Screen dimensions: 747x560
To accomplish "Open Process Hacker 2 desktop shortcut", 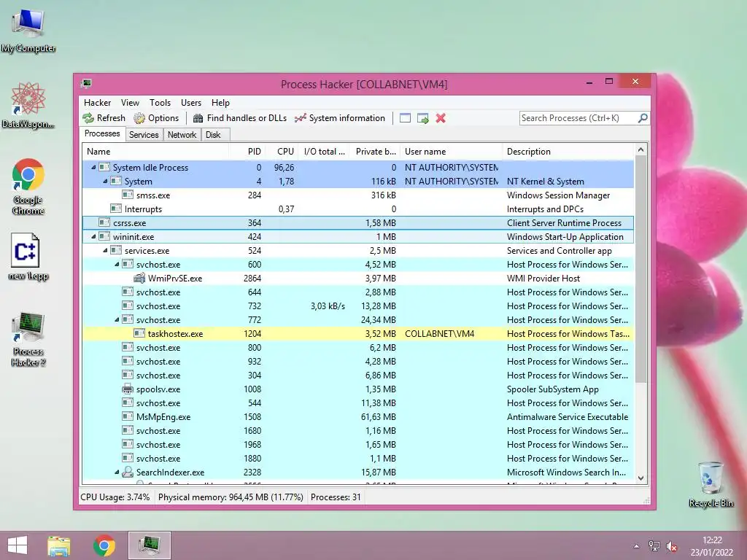I will [x=28, y=340].
